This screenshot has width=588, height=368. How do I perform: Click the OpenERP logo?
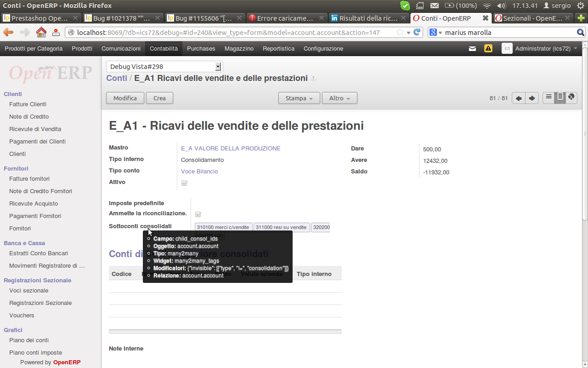(51, 73)
